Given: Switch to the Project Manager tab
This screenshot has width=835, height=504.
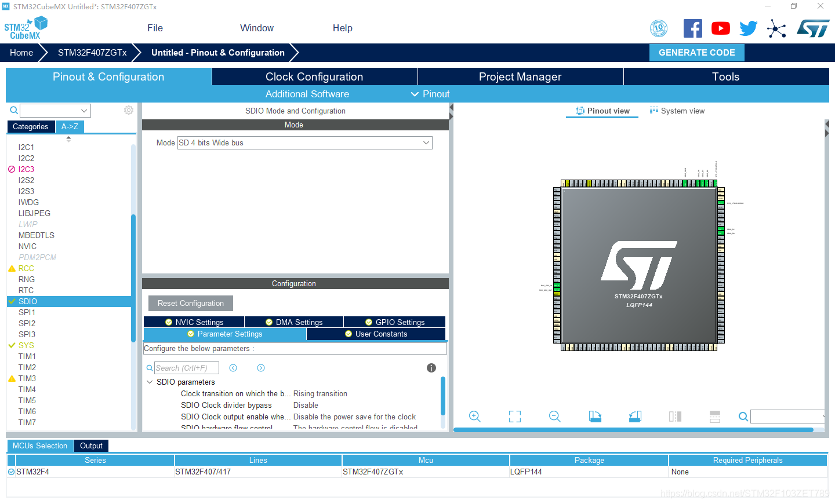Looking at the screenshot, I should [520, 76].
